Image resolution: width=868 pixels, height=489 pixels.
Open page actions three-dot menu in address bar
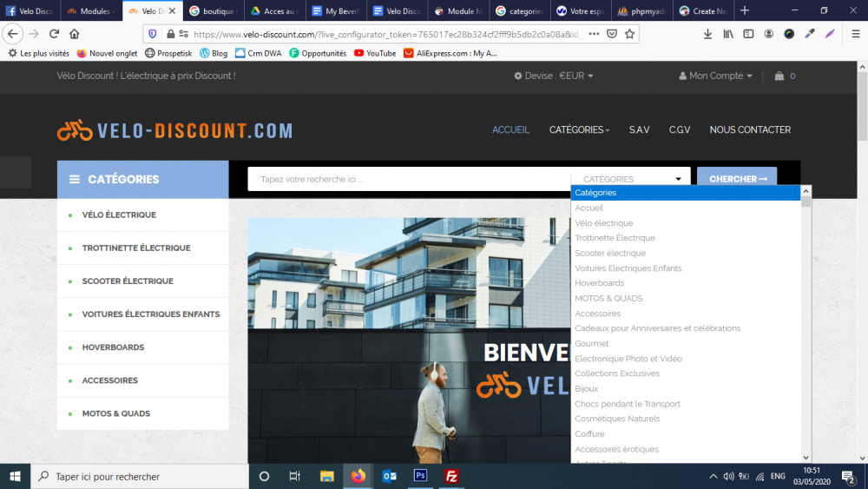594,34
